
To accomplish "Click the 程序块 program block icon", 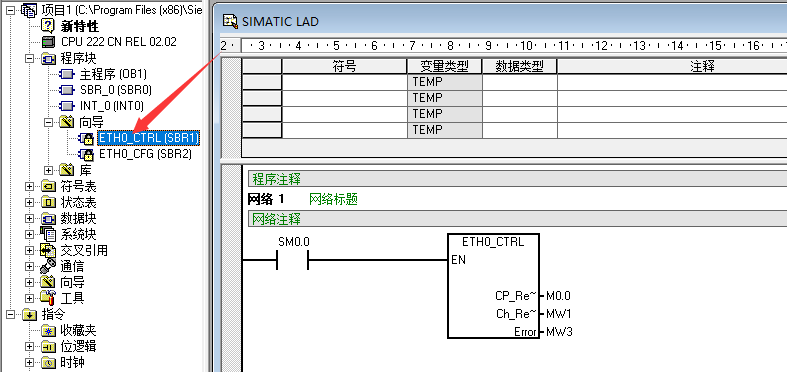I will click(49, 58).
